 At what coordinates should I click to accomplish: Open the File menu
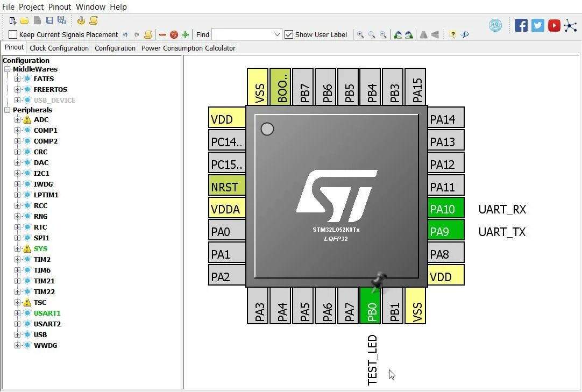tap(8, 6)
